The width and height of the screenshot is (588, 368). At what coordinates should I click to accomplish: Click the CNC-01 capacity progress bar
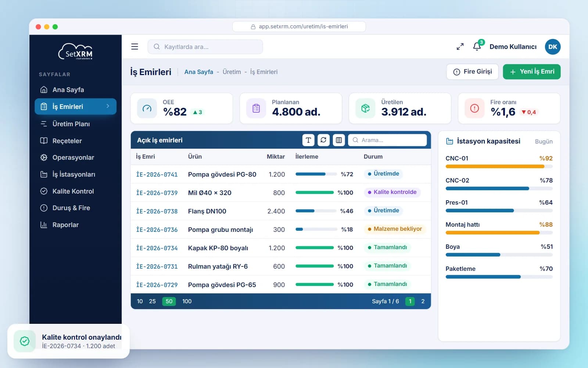tap(499, 166)
